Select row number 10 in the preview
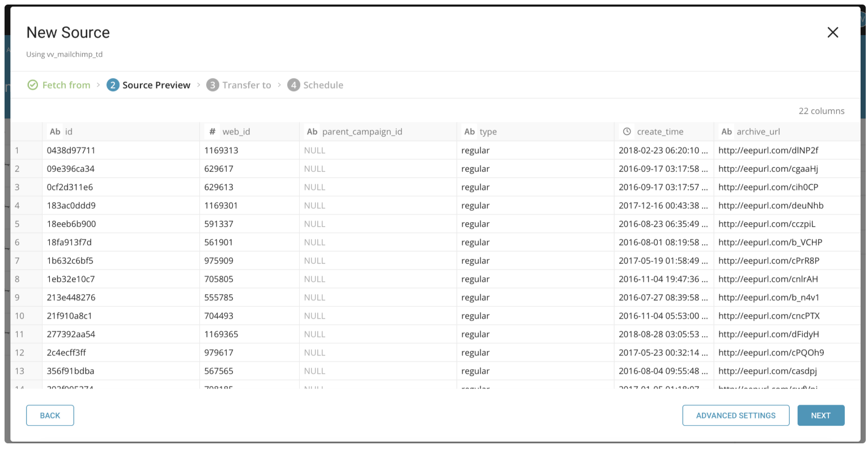 coord(20,316)
